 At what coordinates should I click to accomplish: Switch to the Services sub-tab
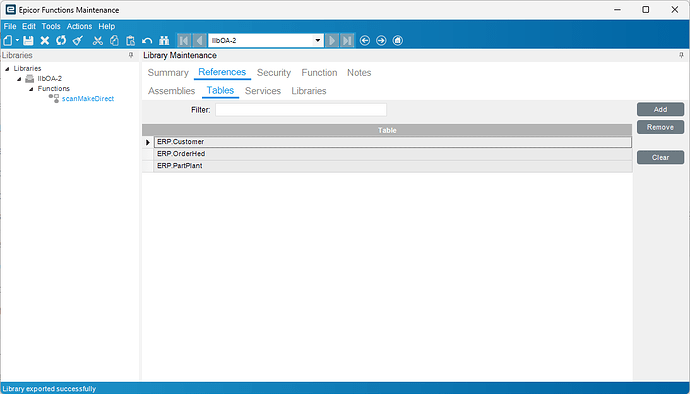point(263,91)
